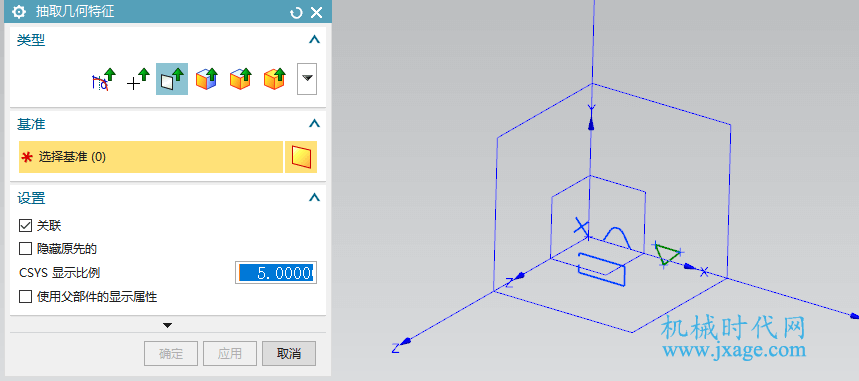Enable the 隐藏原先的 checkbox

tap(25, 249)
